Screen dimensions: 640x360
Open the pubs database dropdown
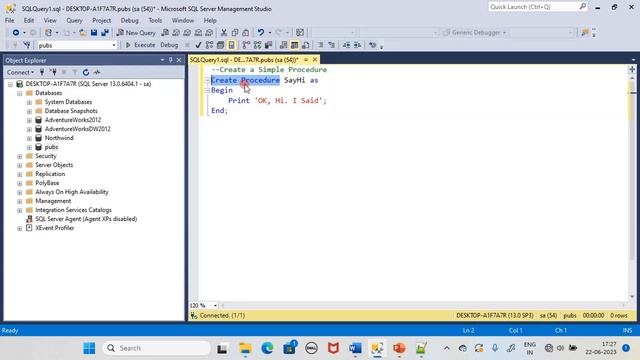pyautogui.click(x=114, y=45)
